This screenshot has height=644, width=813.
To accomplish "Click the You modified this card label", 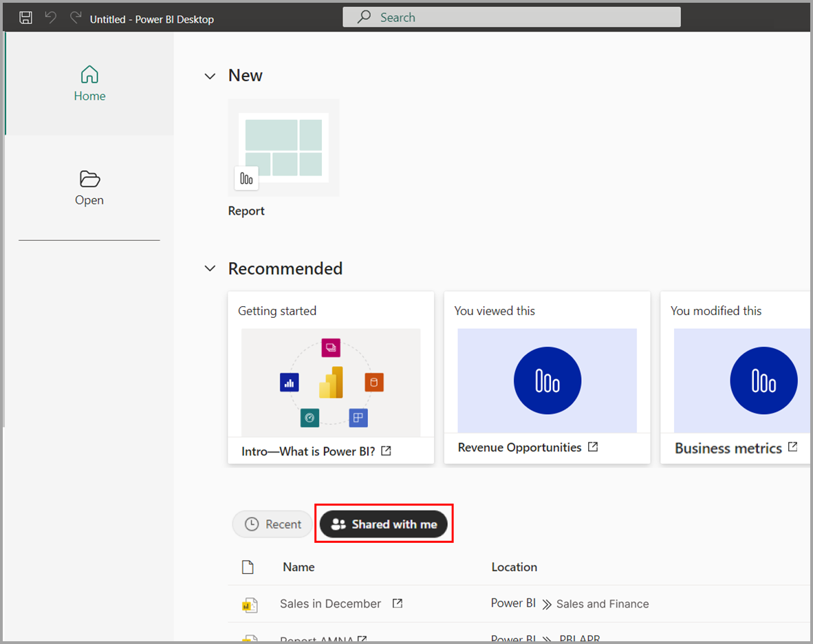I will coord(716,310).
